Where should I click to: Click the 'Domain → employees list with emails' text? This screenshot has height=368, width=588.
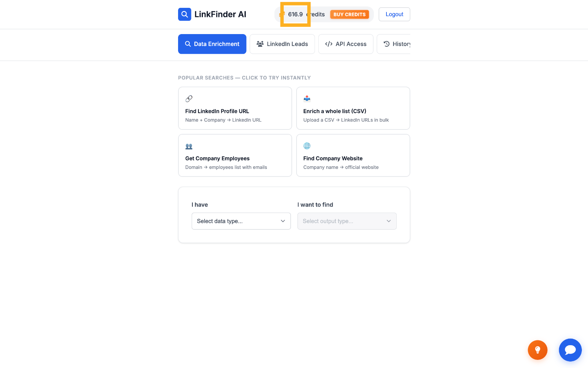pos(226,167)
